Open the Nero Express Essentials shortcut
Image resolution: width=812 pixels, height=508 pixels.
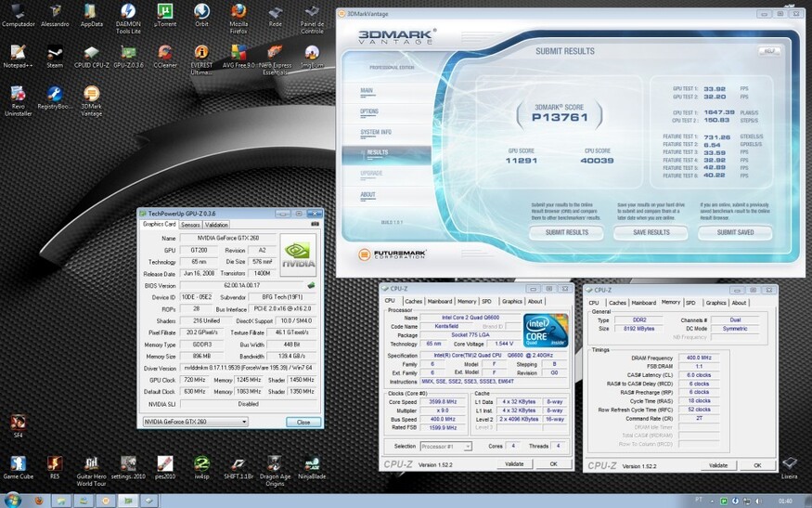click(x=275, y=60)
